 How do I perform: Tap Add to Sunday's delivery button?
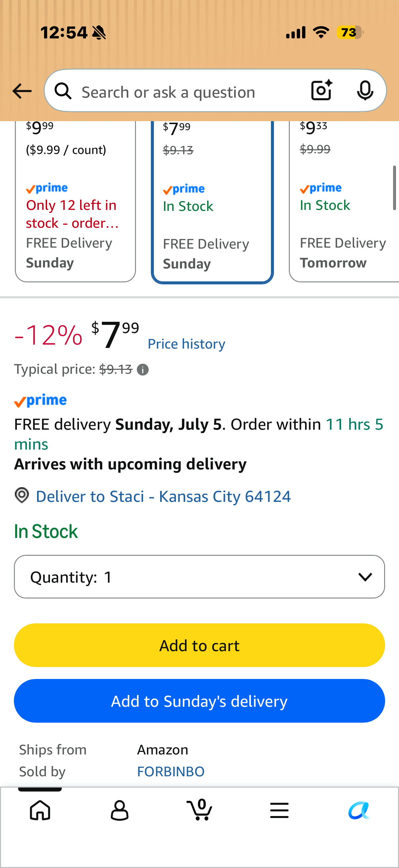click(x=199, y=701)
